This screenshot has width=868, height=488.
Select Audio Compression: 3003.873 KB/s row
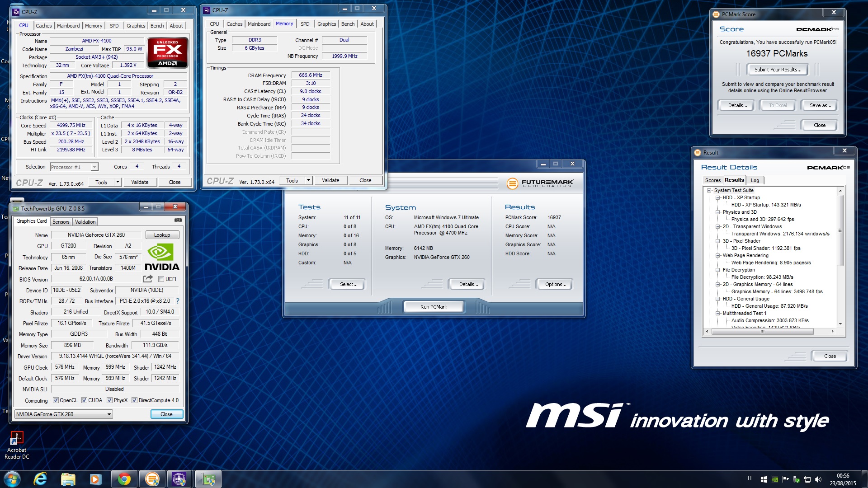(x=770, y=321)
